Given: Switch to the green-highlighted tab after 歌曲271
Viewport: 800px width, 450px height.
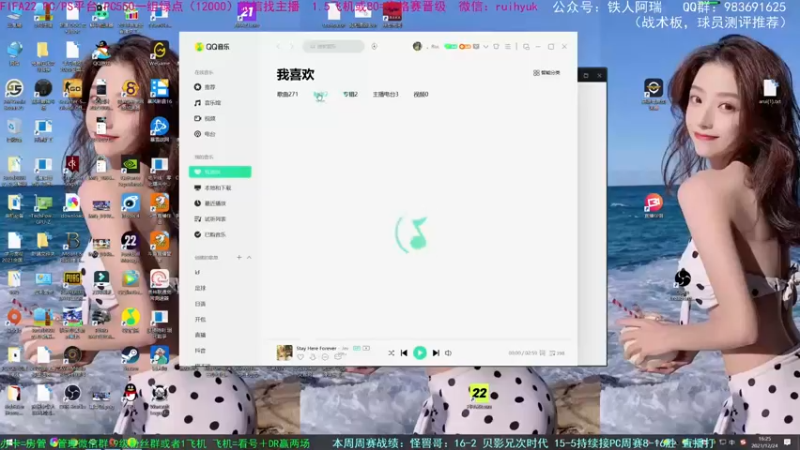Looking at the screenshot, I should [x=320, y=94].
